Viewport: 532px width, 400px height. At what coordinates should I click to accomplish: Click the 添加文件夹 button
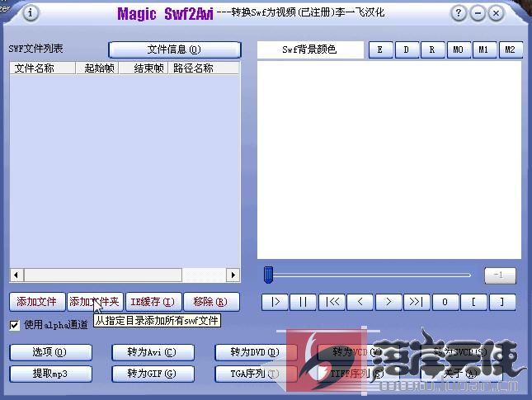(95, 302)
